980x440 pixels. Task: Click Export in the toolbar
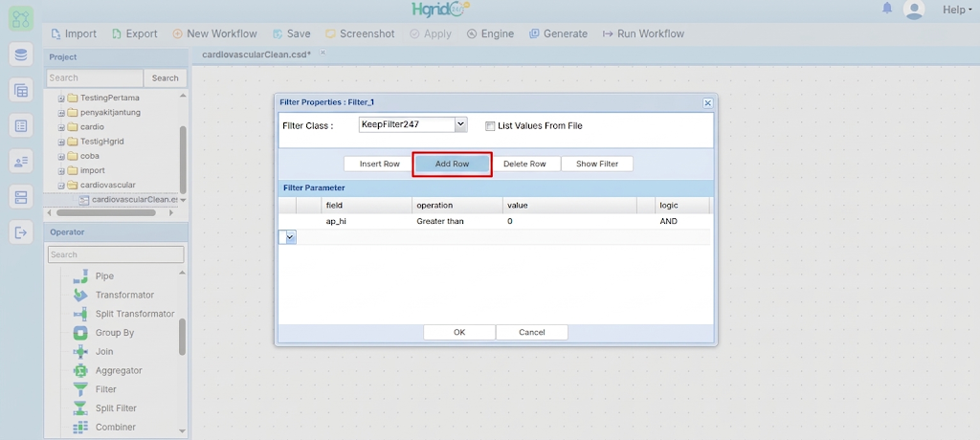pos(134,33)
